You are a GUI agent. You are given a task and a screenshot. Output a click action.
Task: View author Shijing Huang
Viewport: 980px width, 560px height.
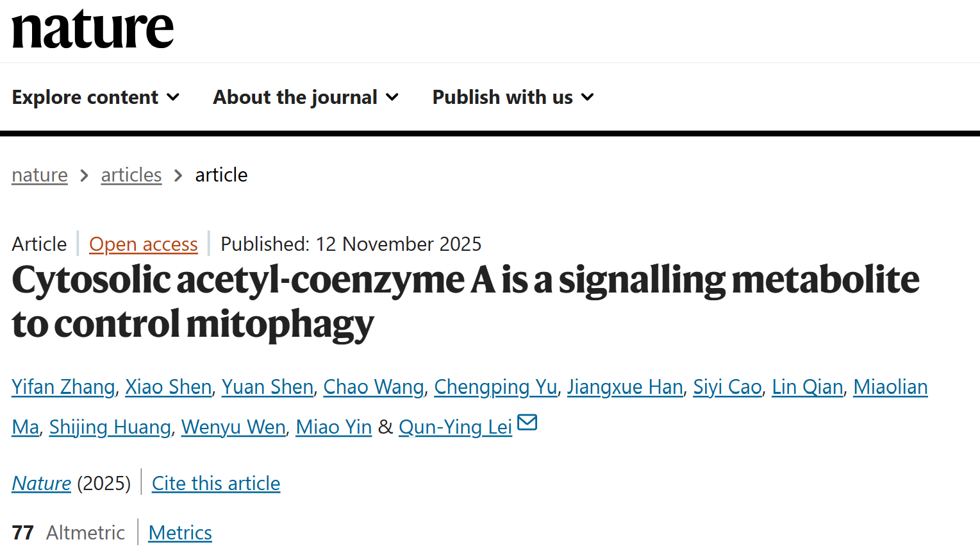pyautogui.click(x=110, y=427)
